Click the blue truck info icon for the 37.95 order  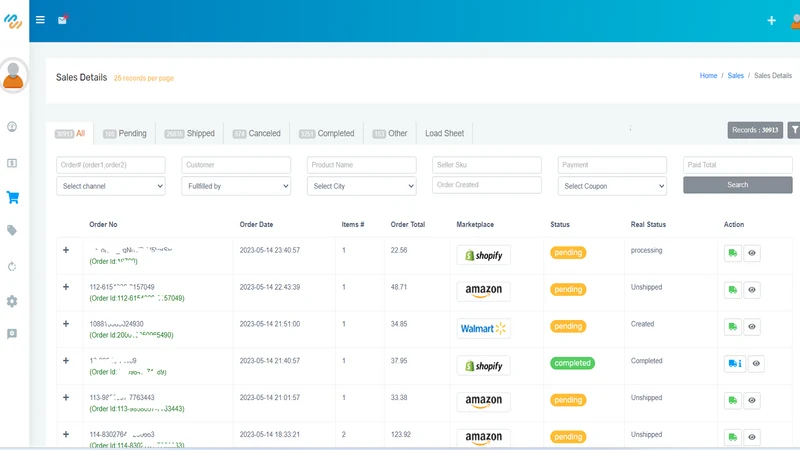pos(735,363)
